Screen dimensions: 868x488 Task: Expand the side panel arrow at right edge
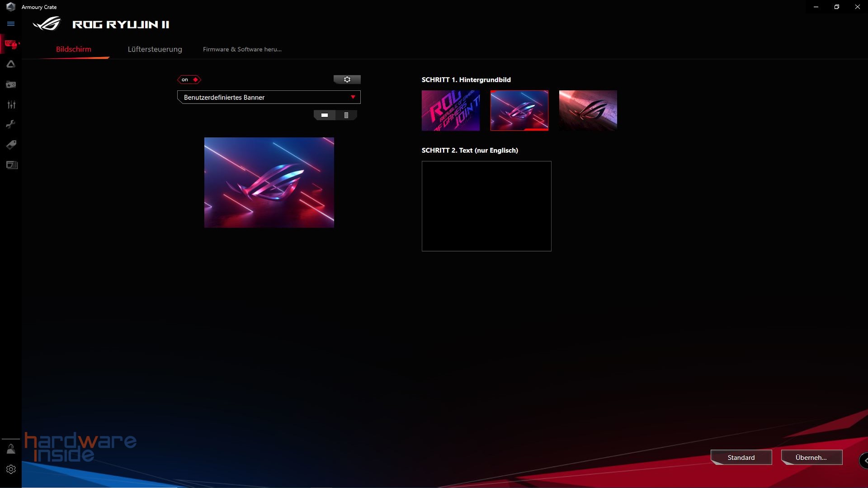point(864,461)
